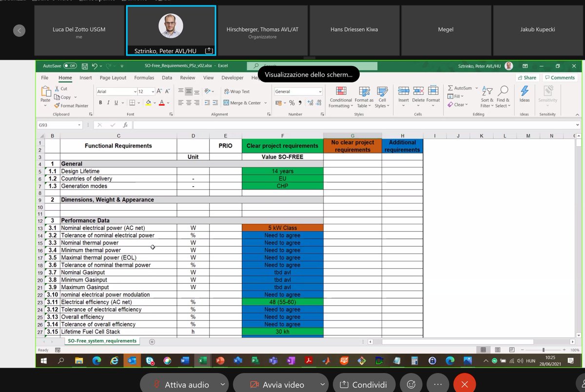The width and height of the screenshot is (585, 392).
Task: Toggle bold formatting
Action: [100, 103]
